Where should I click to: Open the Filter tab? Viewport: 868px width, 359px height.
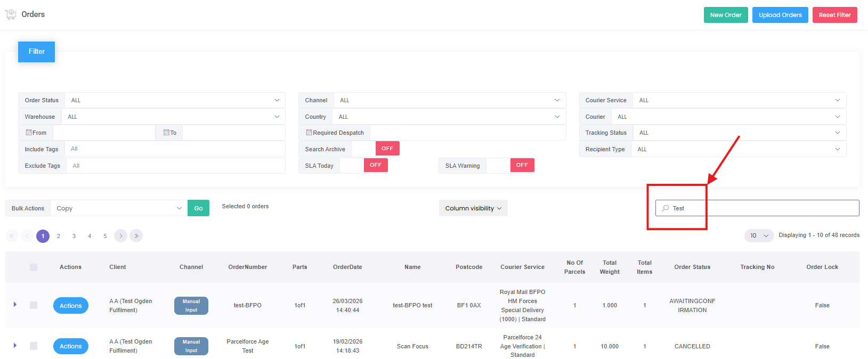pyautogui.click(x=36, y=52)
